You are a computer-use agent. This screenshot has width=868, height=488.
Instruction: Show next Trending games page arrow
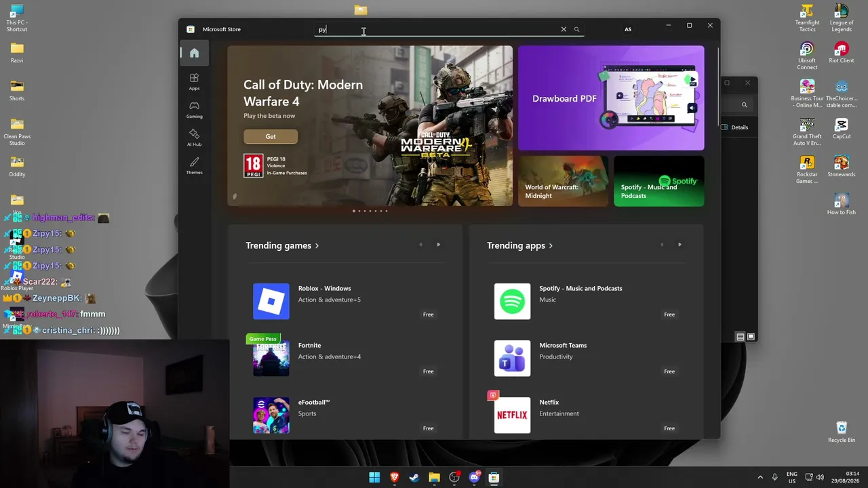click(x=438, y=245)
